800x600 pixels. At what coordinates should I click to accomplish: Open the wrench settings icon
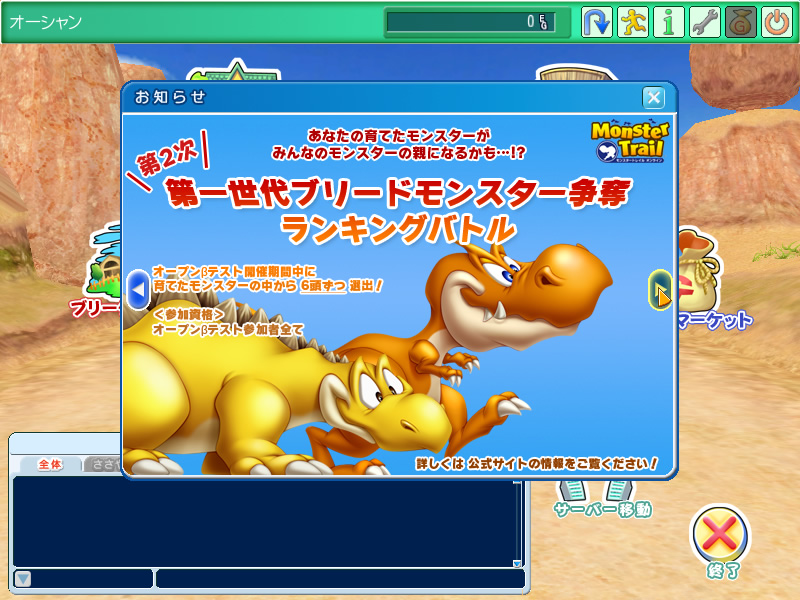pyautogui.click(x=705, y=22)
